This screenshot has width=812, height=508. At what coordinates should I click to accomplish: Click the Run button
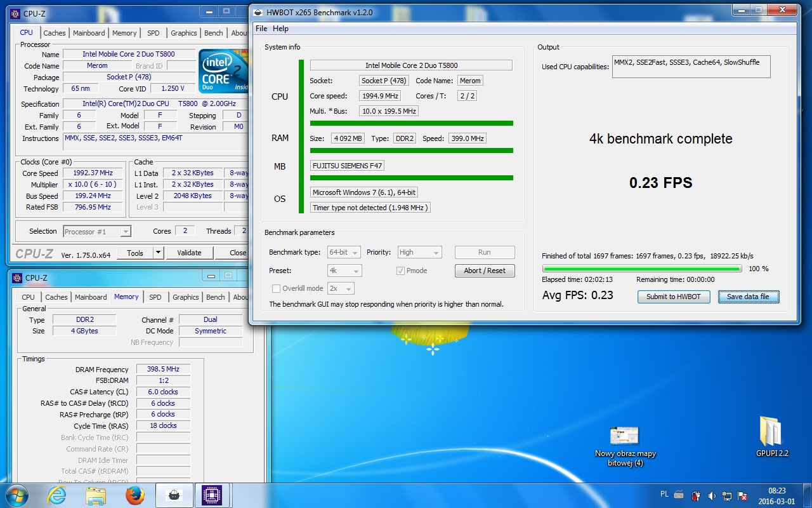point(485,252)
